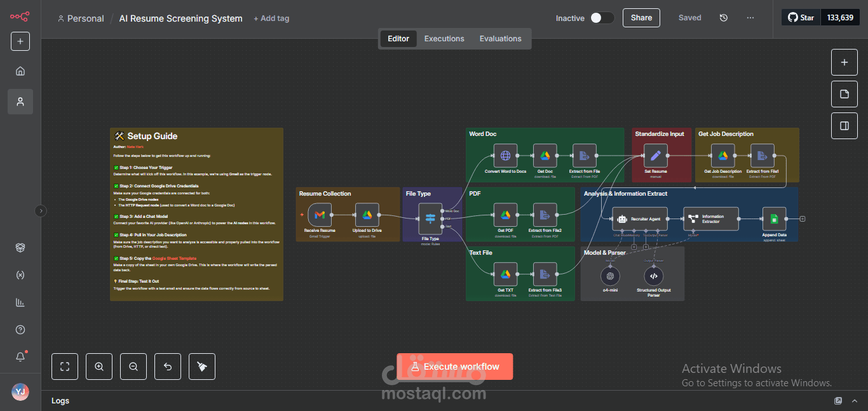Open the side panel toggle icon
This screenshot has width=868, height=411.
click(x=844, y=126)
